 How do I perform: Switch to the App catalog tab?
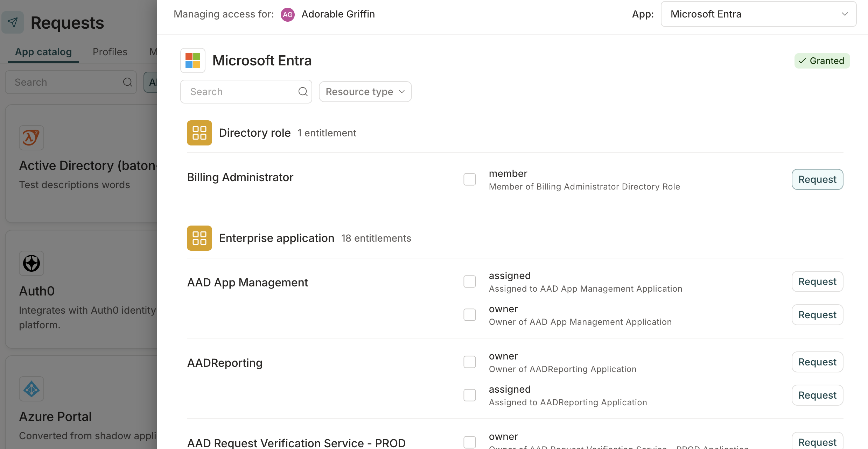click(43, 52)
